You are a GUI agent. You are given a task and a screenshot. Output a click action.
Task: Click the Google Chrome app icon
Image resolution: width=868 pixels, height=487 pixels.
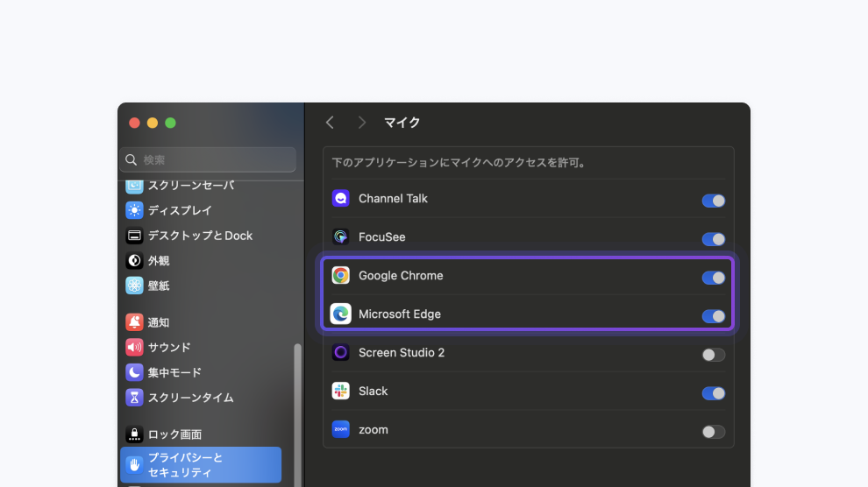(341, 276)
